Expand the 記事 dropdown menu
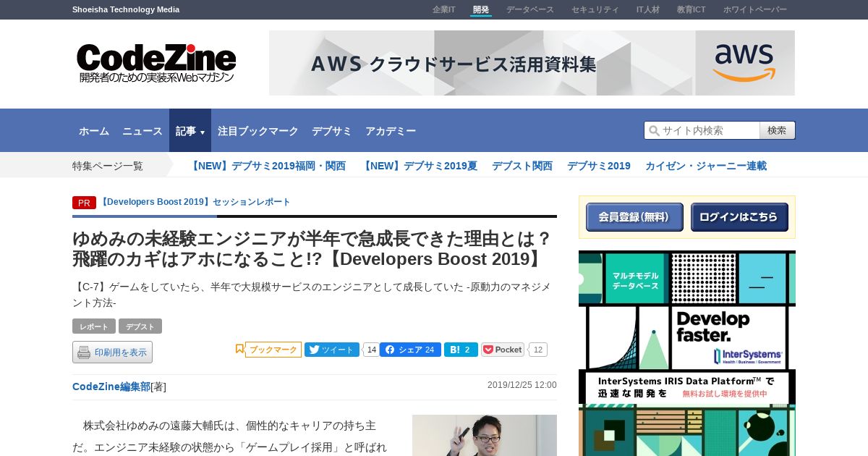Viewport: 868px width, 456px height. (190, 131)
